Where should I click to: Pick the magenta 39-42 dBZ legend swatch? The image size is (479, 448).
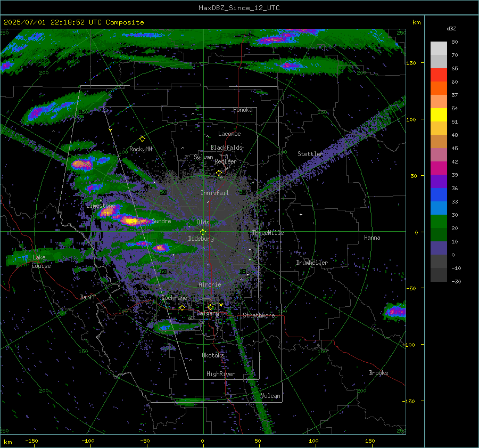439,168
